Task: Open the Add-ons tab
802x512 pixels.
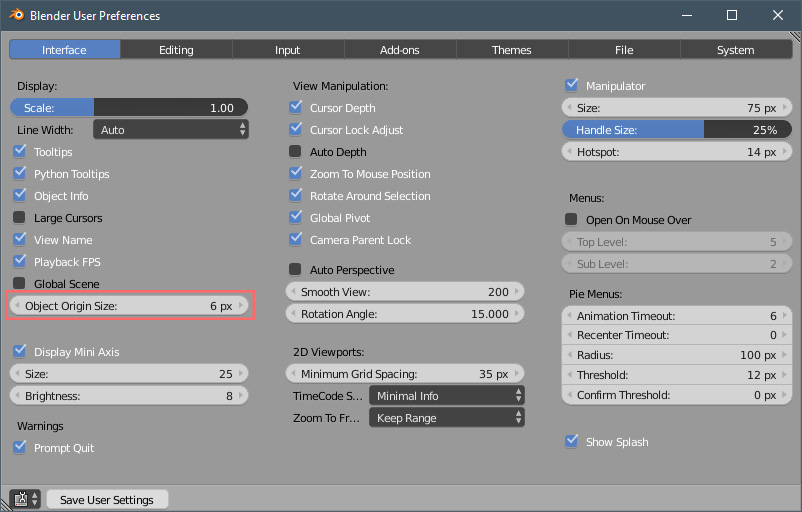Action: click(x=399, y=50)
